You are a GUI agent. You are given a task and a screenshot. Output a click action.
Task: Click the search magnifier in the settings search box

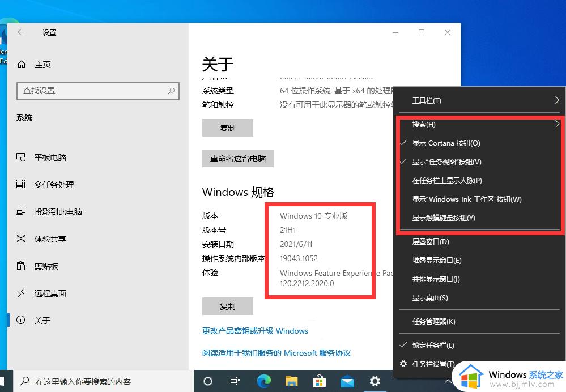(171, 91)
